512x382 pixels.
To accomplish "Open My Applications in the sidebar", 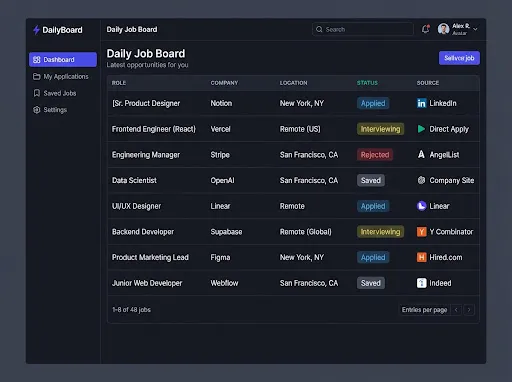I will click(63, 77).
